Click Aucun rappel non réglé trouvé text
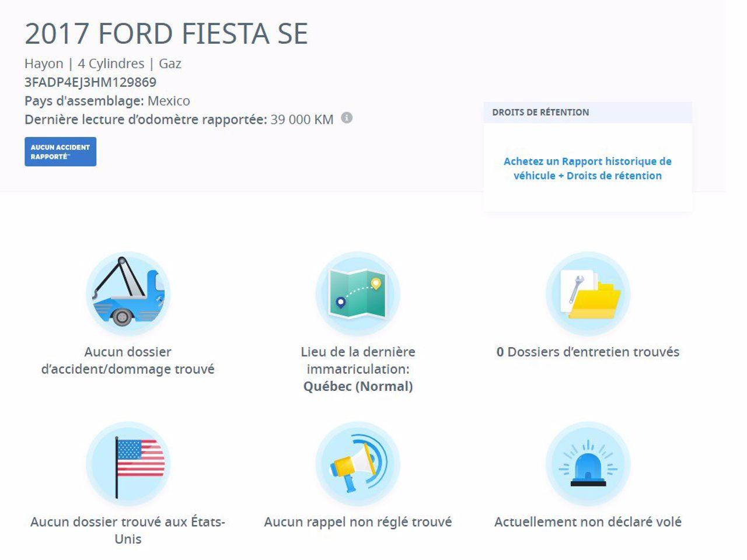 click(358, 522)
